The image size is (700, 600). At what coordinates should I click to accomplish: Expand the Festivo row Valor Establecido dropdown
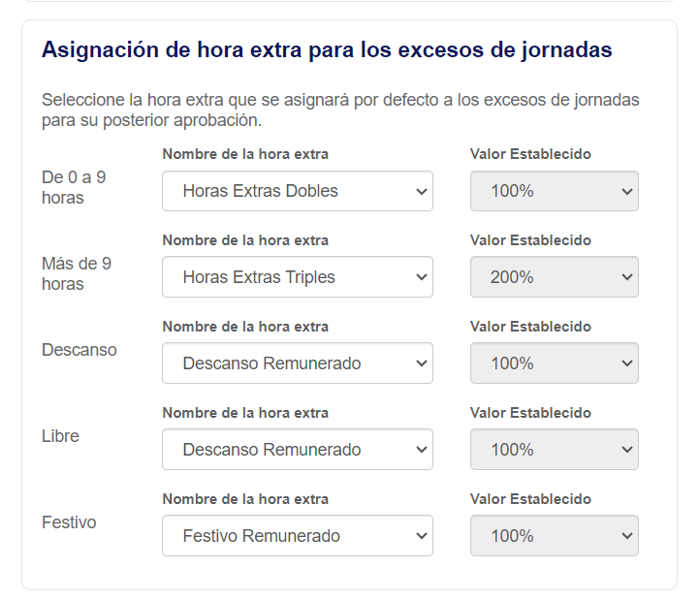pos(554,536)
